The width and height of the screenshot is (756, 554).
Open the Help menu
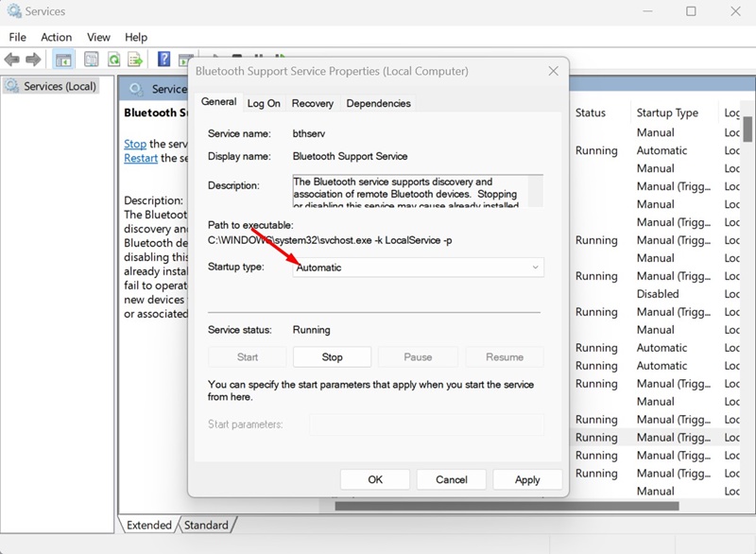point(136,37)
